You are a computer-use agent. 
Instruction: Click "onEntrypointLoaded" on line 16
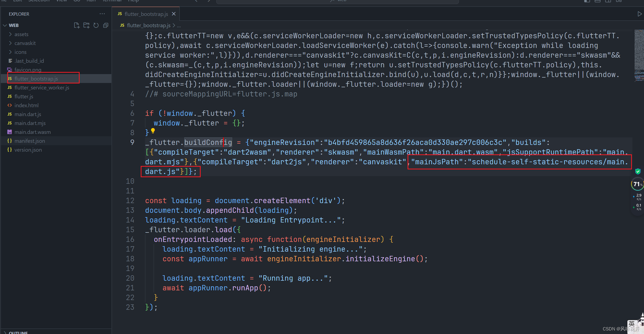click(193, 239)
